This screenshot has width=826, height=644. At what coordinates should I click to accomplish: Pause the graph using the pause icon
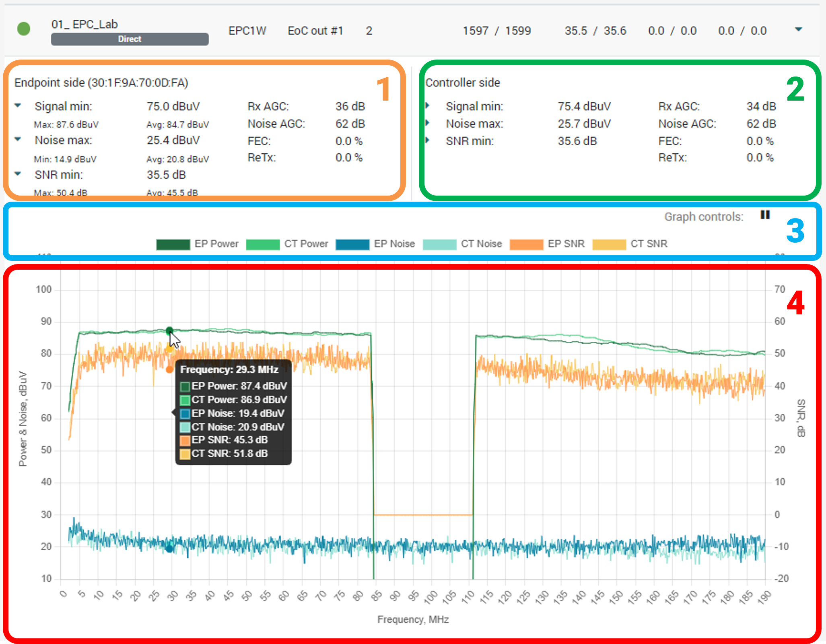click(x=765, y=215)
